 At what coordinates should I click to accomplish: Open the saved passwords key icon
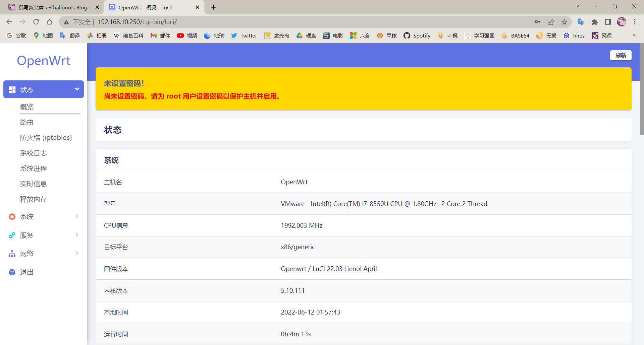[537, 22]
